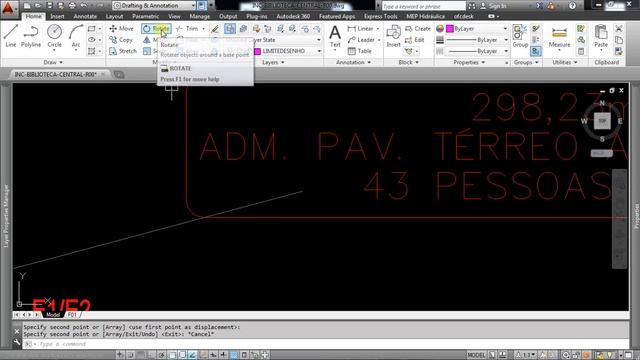Toggle the group selection button in Groups panel

(x=536, y=51)
